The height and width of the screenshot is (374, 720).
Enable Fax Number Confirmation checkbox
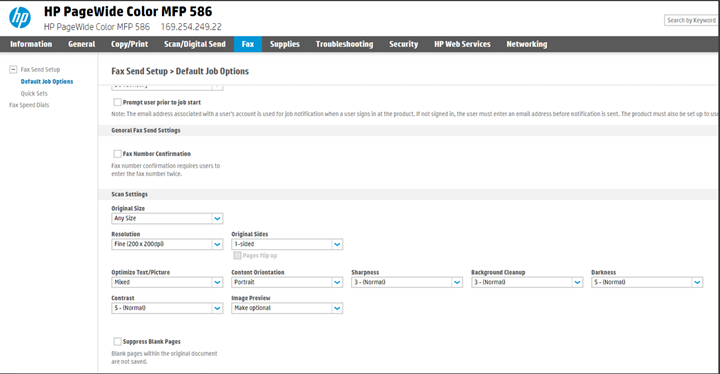point(118,153)
